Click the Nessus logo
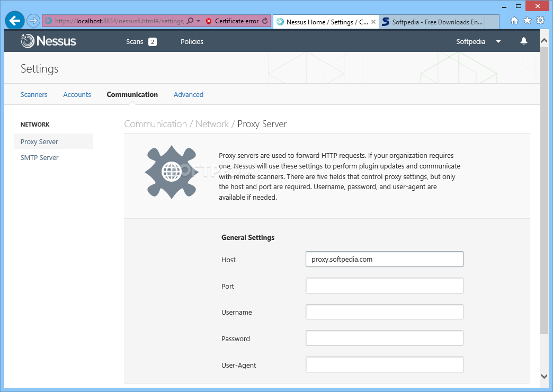The width and height of the screenshot is (553, 392). pos(48,41)
